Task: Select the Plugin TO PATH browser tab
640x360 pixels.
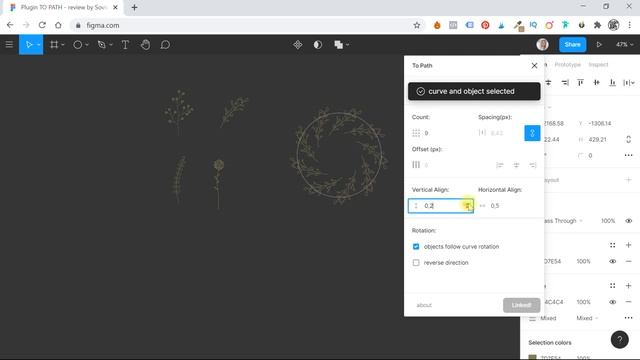Action: coord(63,7)
